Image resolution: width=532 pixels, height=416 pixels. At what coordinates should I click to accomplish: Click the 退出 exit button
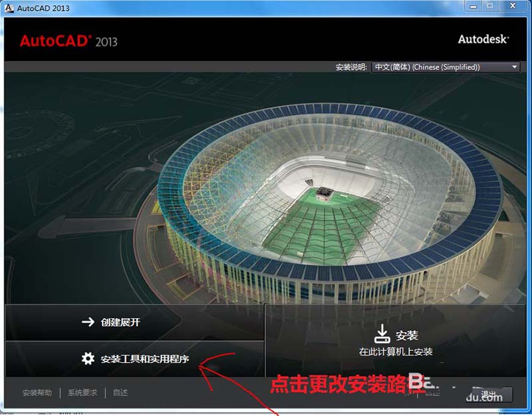[489, 394]
